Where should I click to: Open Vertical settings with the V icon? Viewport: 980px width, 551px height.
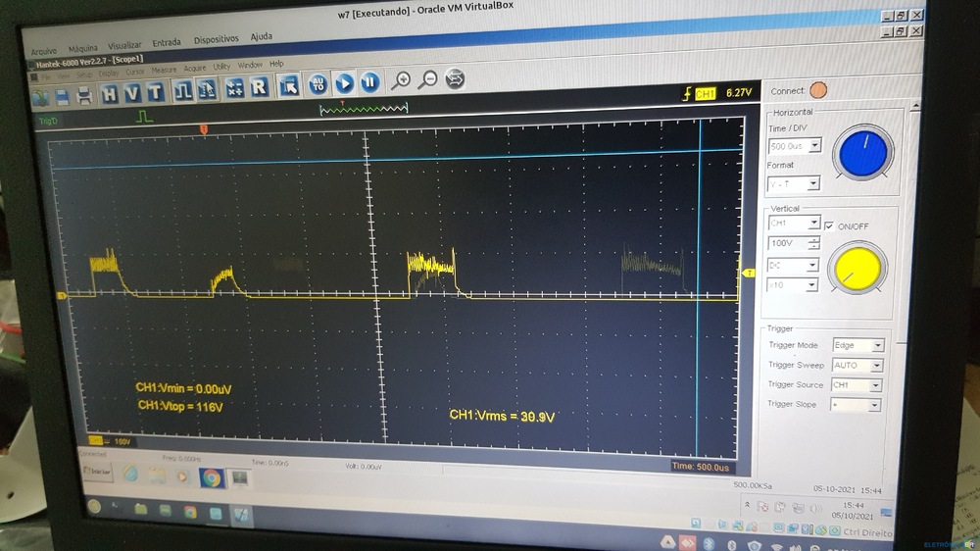132,93
